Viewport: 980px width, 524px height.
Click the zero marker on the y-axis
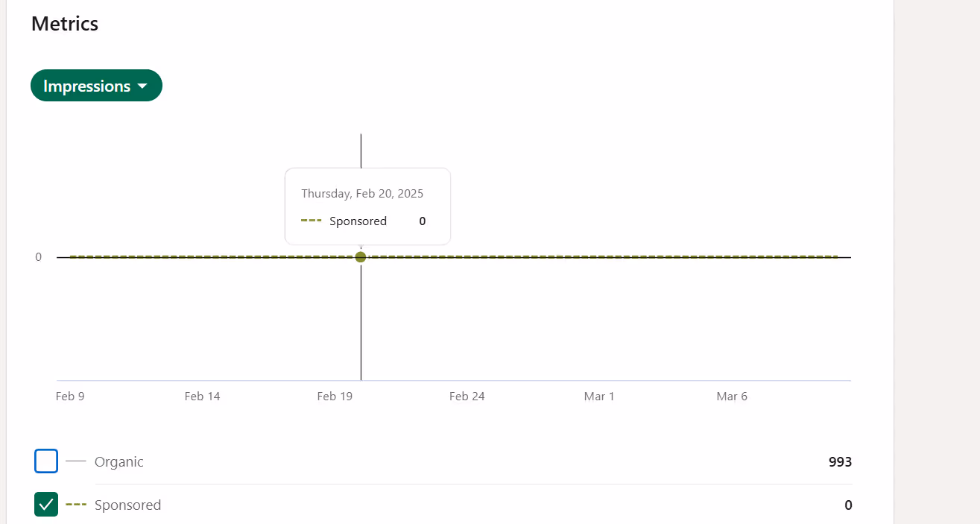tap(38, 256)
